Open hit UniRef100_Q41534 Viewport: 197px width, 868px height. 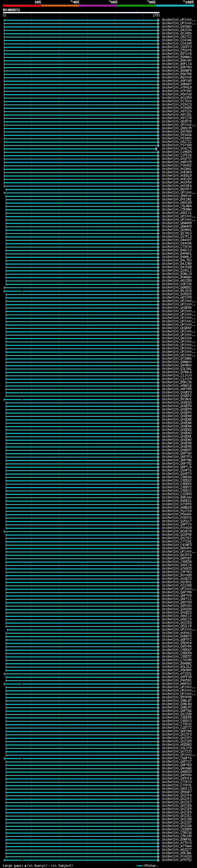click(x=176, y=30)
